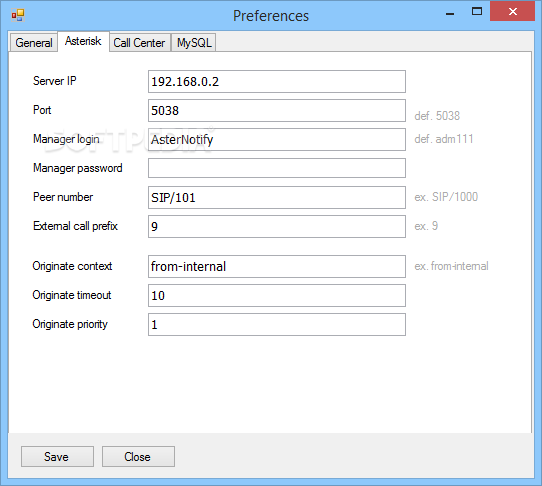Click the 'Peer number' label

click(63, 197)
